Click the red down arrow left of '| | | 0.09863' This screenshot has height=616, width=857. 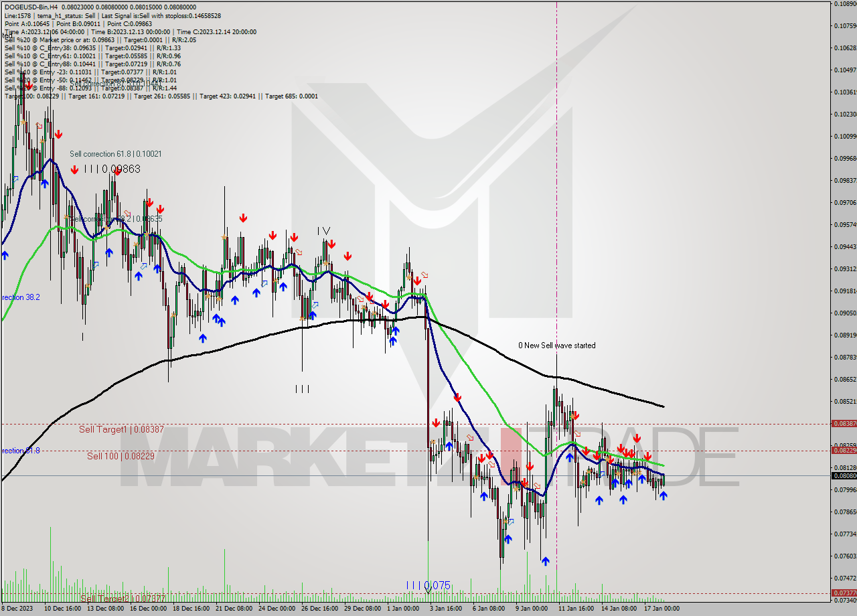coord(74,170)
